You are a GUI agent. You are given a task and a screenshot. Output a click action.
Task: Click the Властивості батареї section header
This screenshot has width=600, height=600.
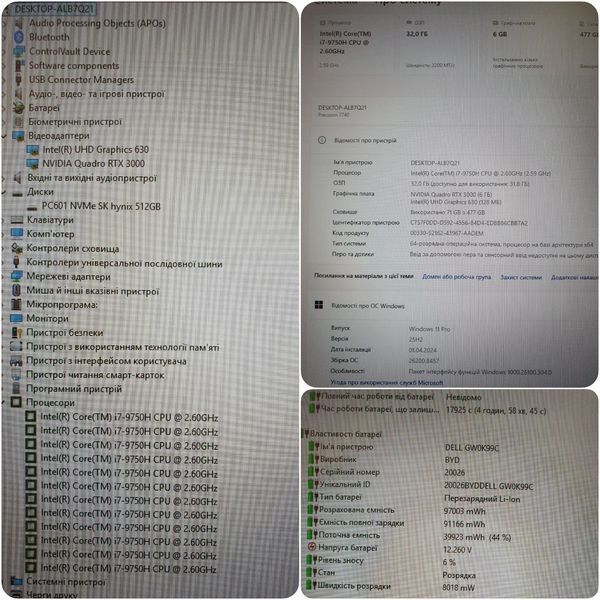pos(346,434)
